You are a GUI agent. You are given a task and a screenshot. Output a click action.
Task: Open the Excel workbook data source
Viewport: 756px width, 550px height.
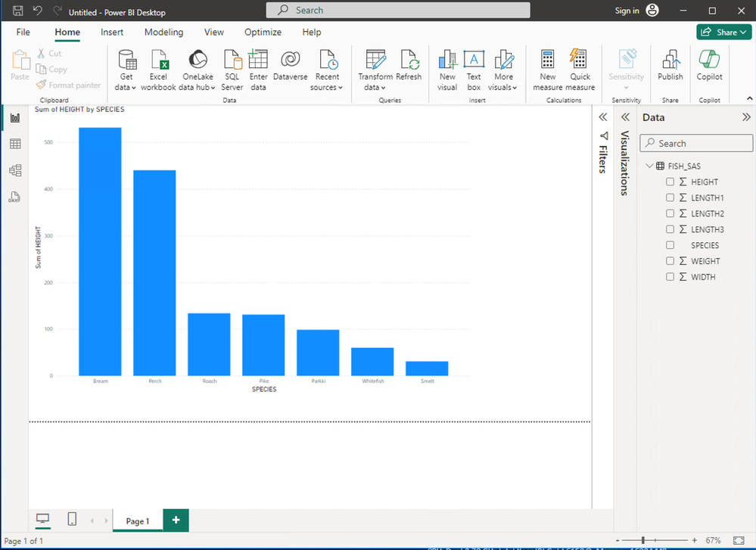[x=158, y=70]
